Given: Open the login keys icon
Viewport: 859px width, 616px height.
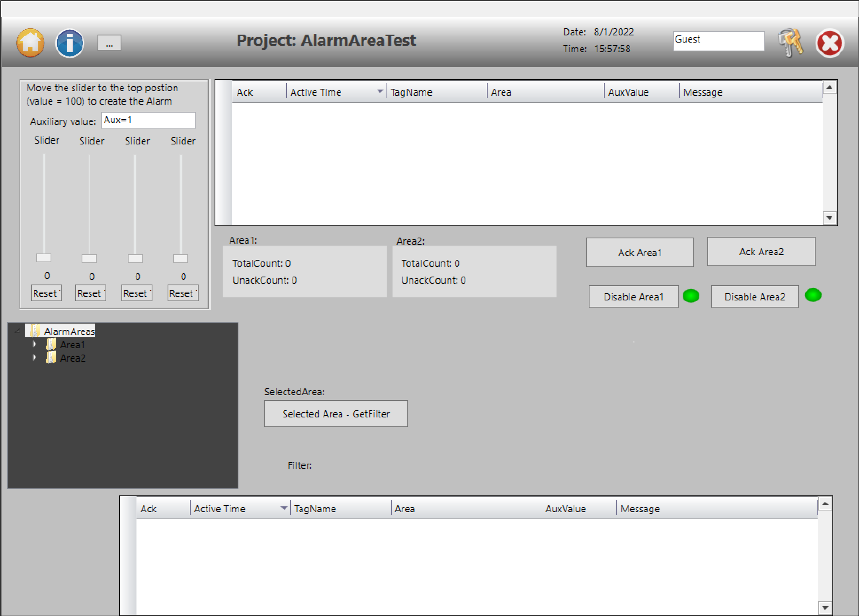Looking at the screenshot, I should [791, 43].
